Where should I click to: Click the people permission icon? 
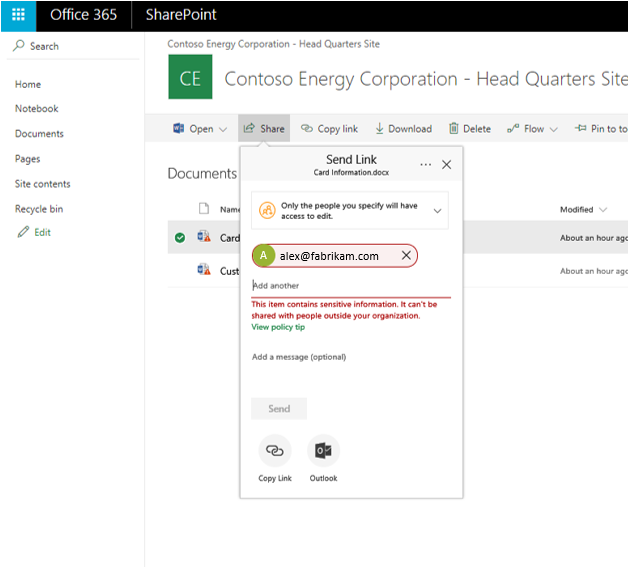tap(267, 210)
